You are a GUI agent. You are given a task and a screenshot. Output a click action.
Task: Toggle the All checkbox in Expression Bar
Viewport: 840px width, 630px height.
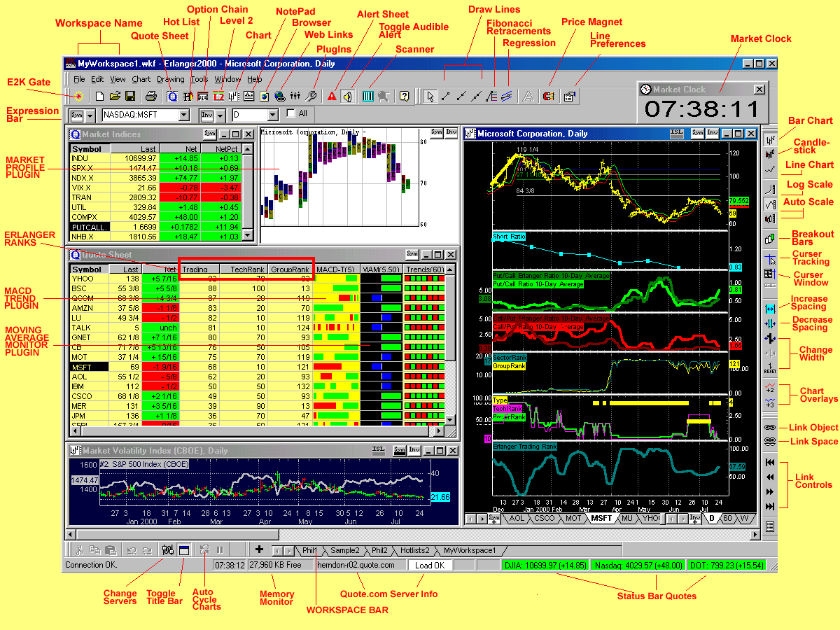291,113
